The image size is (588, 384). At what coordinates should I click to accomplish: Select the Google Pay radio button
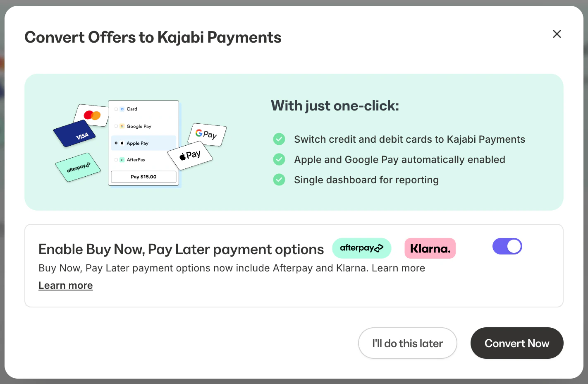[116, 126]
